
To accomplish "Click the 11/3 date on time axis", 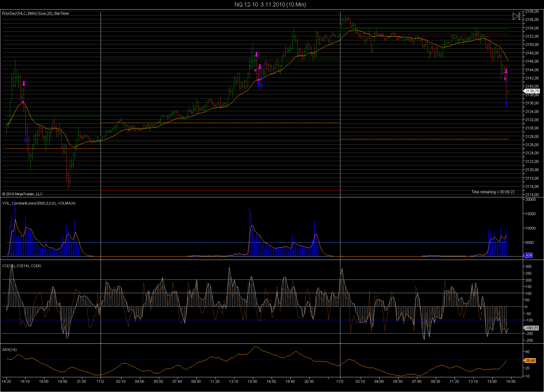I will (339, 381).
